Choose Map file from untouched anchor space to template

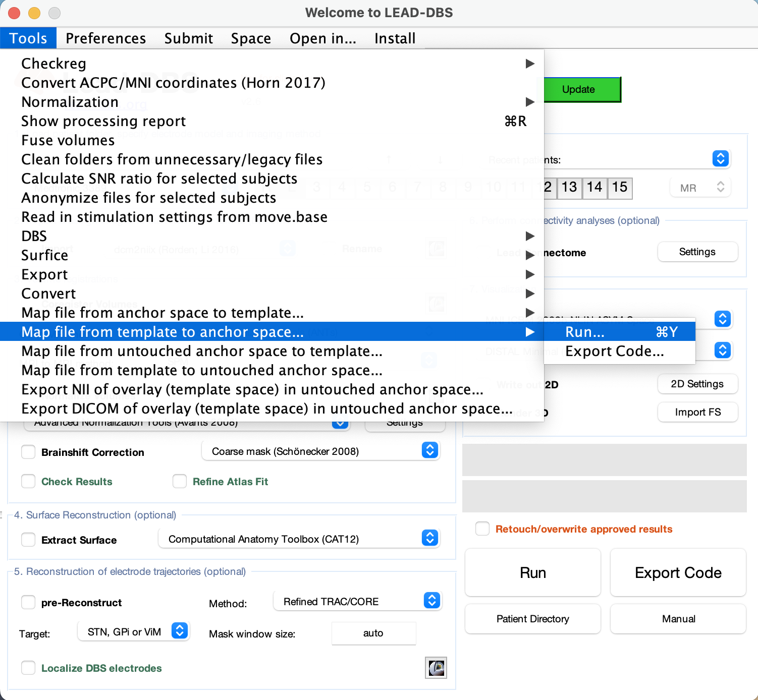coord(272,351)
